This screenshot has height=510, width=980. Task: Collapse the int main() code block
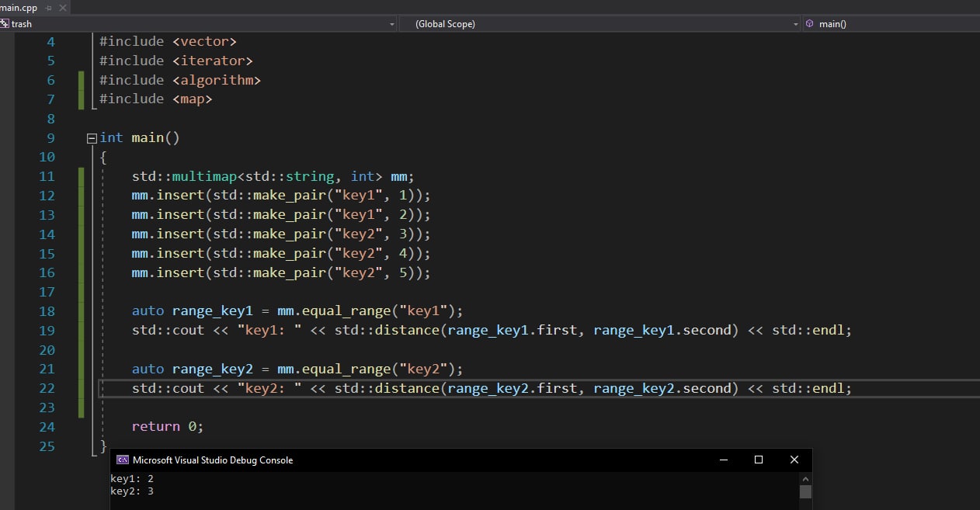pyautogui.click(x=92, y=138)
